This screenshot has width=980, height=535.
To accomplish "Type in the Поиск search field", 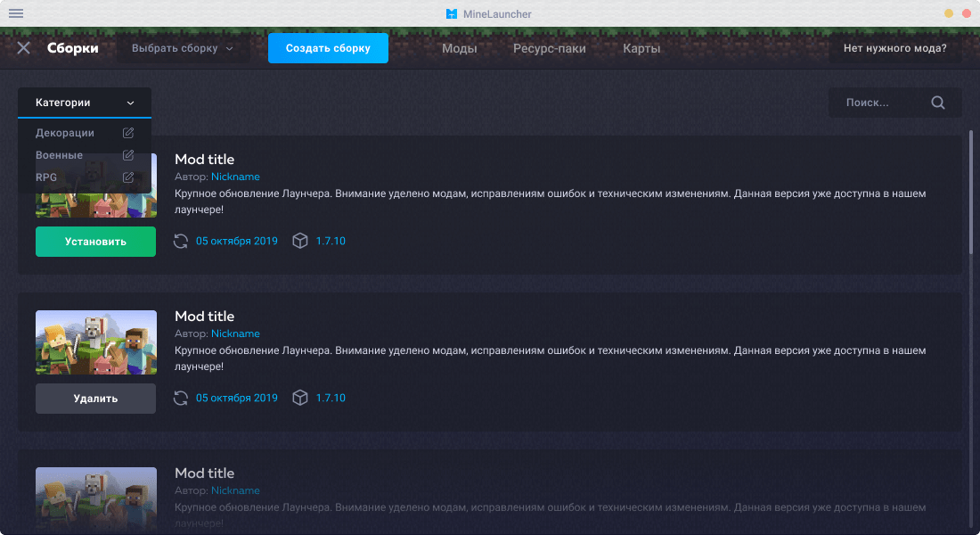I will (x=873, y=103).
